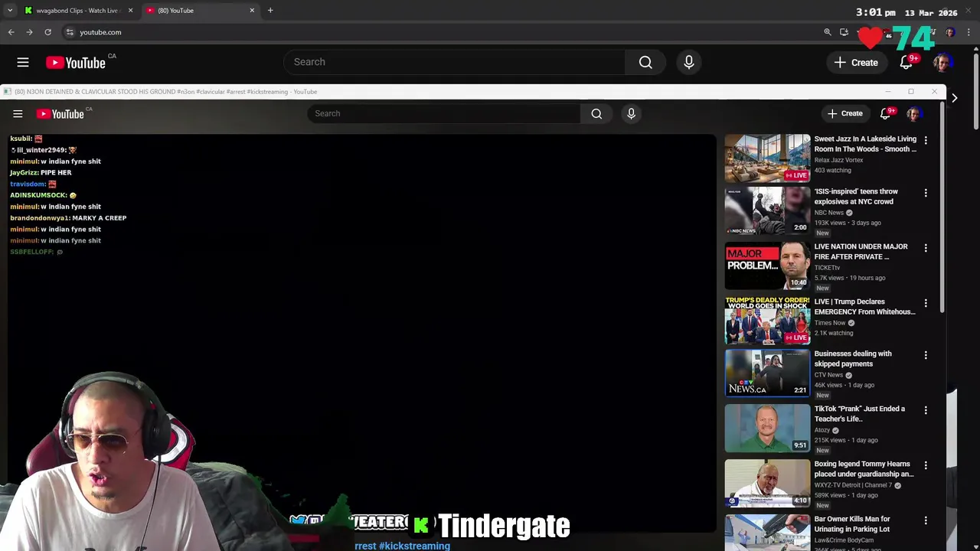Visit the CTV News channel name
The height and width of the screenshot is (551, 980).
(828, 375)
